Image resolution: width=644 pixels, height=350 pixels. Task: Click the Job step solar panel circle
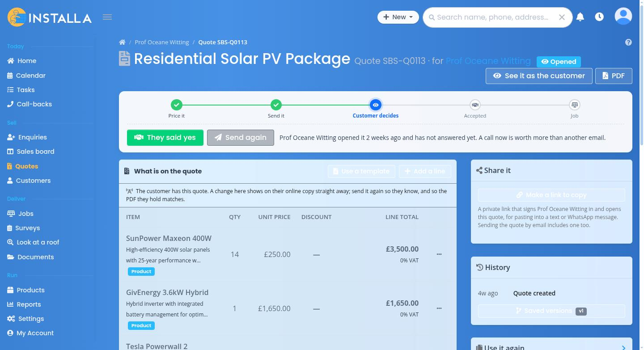[x=574, y=105]
